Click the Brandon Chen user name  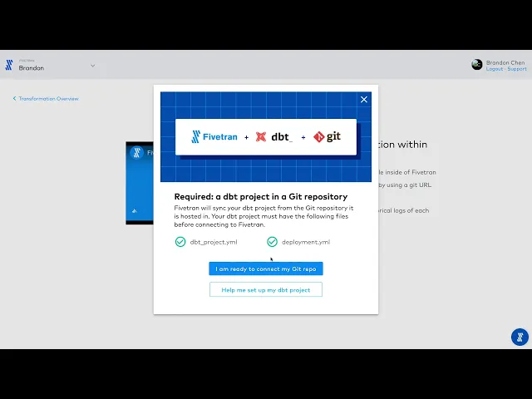[505, 63]
